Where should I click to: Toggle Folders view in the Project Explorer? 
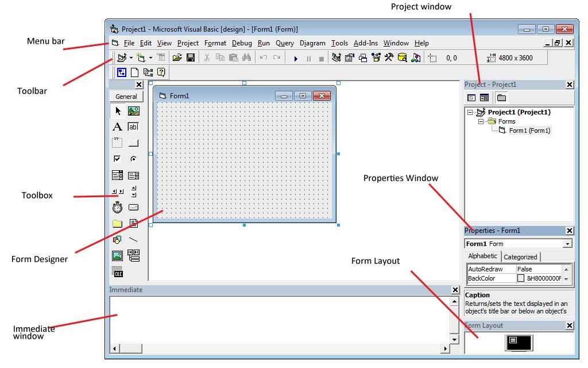[x=501, y=98]
